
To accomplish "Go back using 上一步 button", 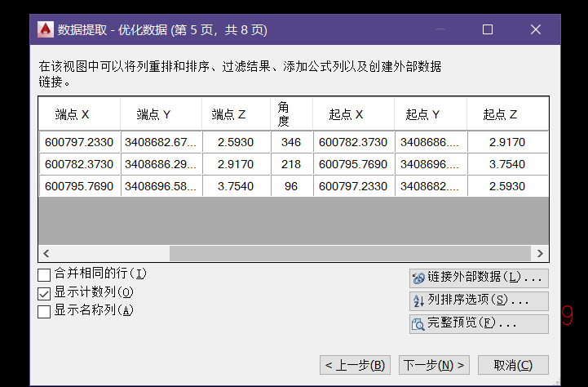I will 354,365.
